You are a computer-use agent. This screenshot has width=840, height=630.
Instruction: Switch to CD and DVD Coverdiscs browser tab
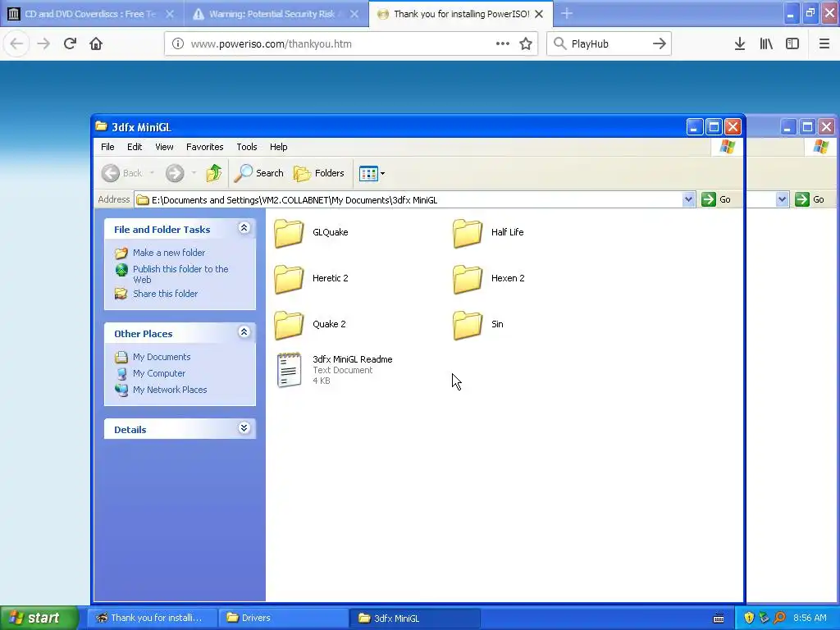[90, 14]
